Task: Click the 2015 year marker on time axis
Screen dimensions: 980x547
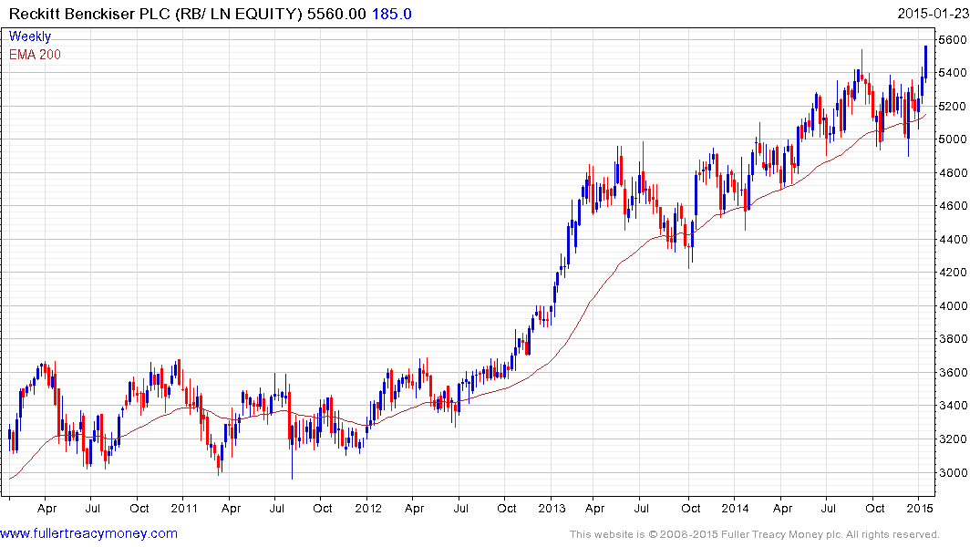Action: (920, 508)
